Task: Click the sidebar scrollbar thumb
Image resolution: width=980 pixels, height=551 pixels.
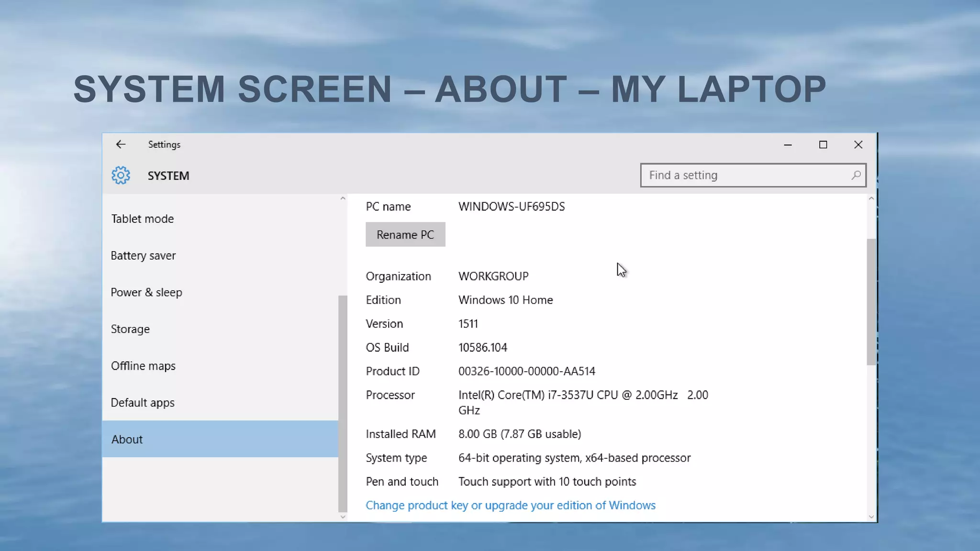Action: coord(343,404)
